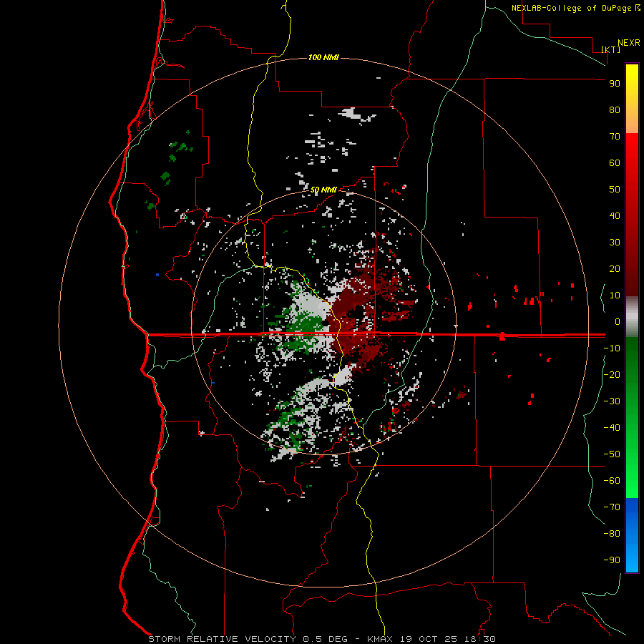Screen dimensions: 644x644
Task: Click the 30 value on velocity scale
Action: [x=615, y=243]
